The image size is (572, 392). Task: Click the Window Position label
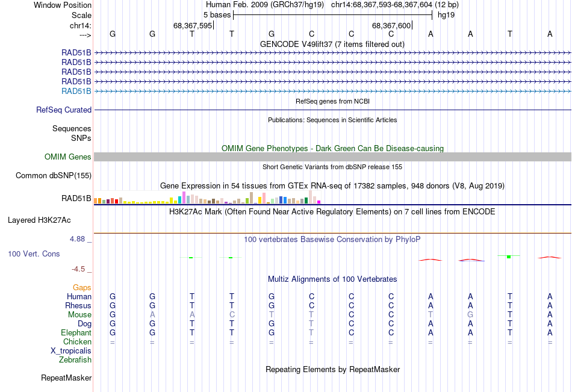click(x=63, y=5)
